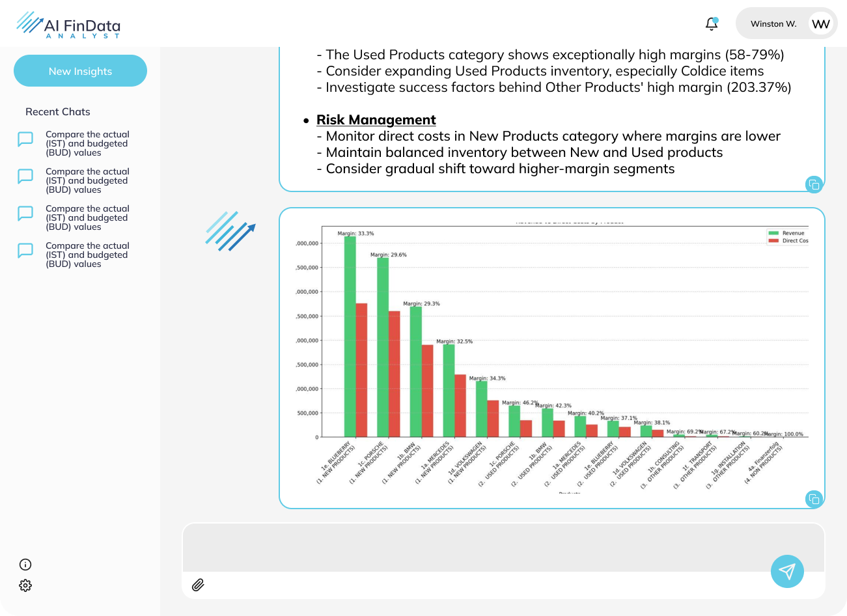
Task: Open the notification bell
Action: pos(712,23)
